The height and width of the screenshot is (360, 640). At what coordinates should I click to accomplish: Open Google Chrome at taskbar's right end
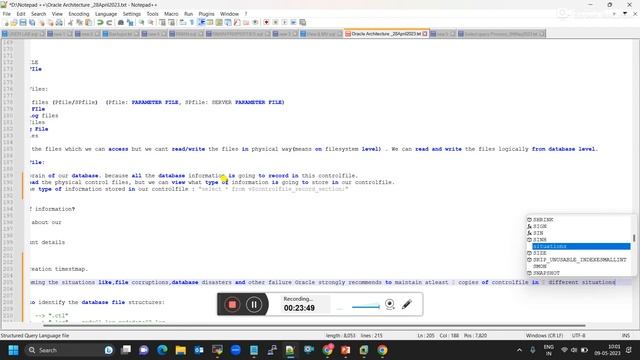click(x=382, y=350)
